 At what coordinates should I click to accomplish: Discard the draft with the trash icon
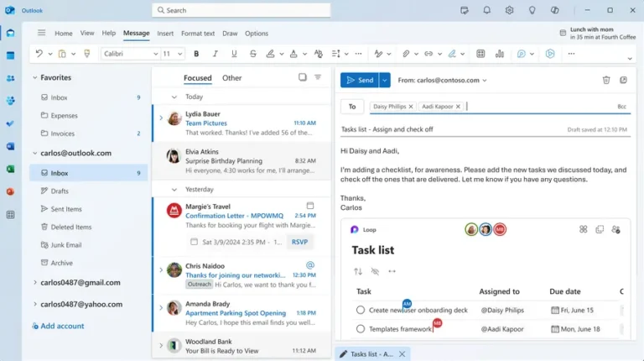coord(606,81)
